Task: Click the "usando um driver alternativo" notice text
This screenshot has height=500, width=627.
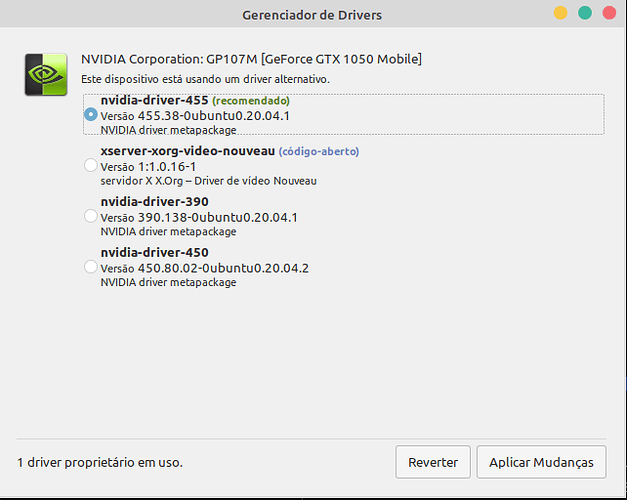Action: click(x=219, y=78)
